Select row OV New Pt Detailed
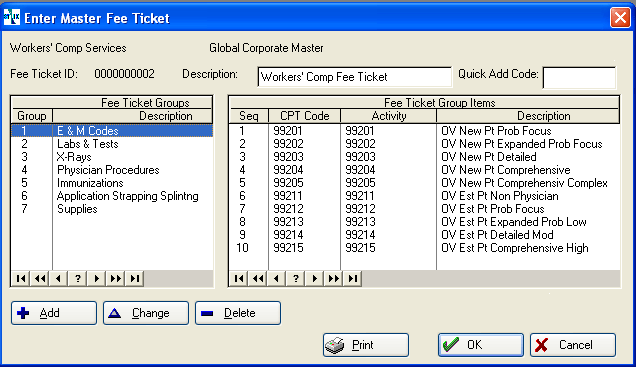Screen dimensions: 636x367 coord(424,157)
